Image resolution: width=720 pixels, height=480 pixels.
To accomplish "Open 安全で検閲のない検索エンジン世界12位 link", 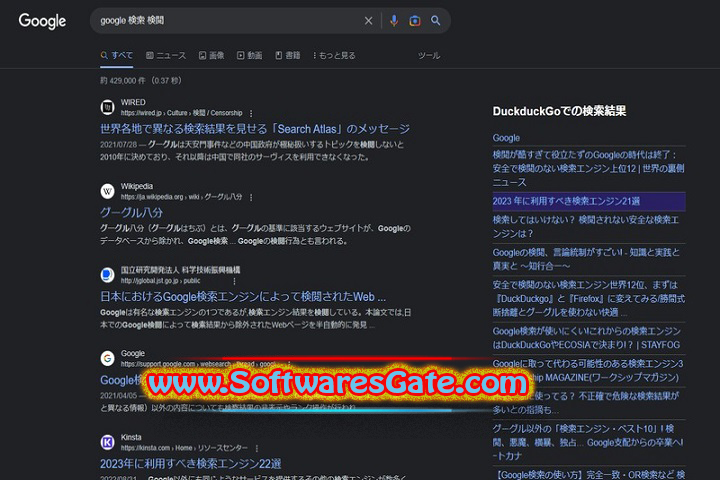I will pos(589,299).
